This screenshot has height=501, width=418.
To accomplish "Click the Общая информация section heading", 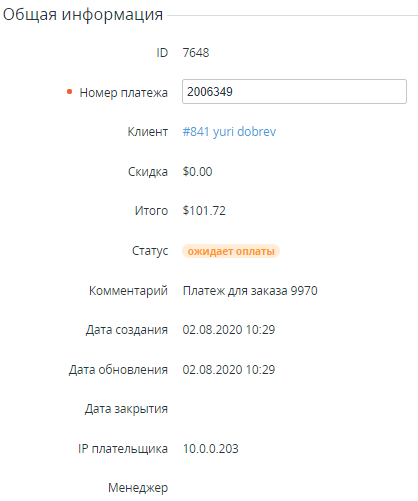I will click(x=83, y=15).
